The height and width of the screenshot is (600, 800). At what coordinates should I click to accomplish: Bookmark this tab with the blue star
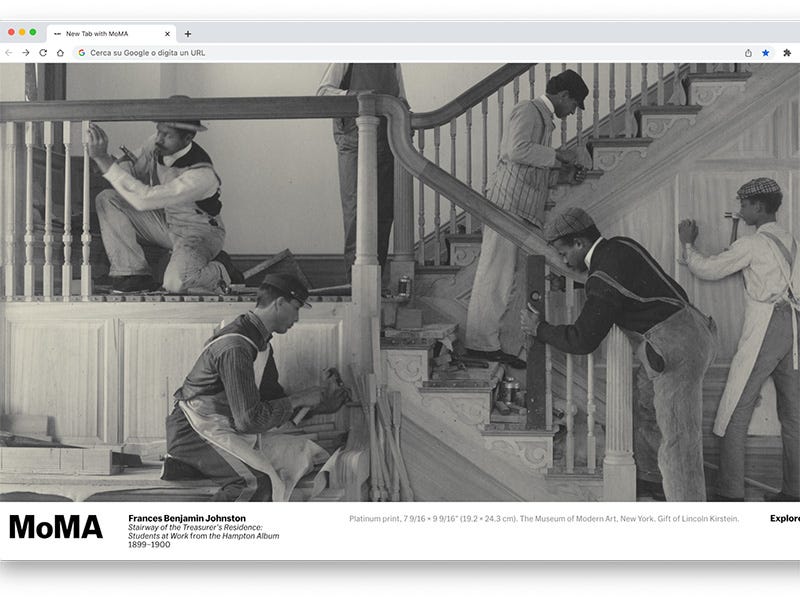click(x=765, y=53)
